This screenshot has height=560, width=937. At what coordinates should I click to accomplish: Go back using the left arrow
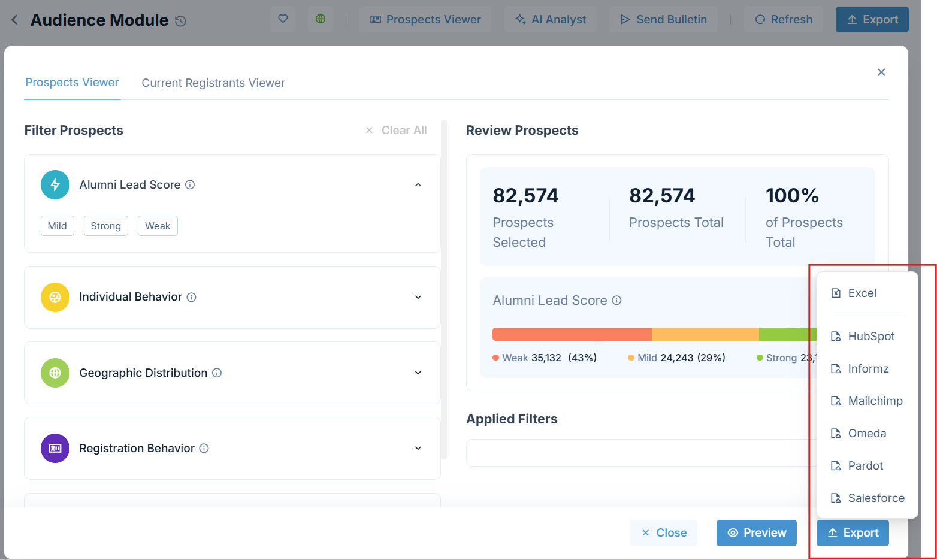[x=15, y=20]
